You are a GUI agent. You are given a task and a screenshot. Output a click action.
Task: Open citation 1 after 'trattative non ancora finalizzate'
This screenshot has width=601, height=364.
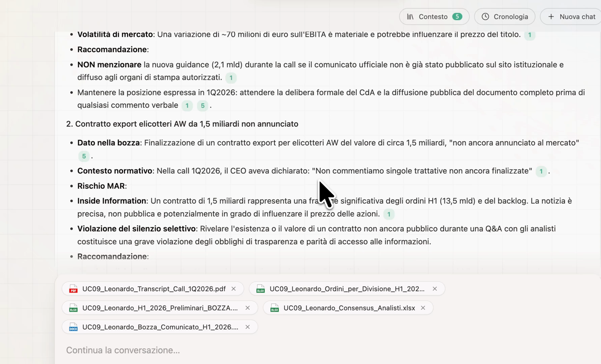coord(541,171)
